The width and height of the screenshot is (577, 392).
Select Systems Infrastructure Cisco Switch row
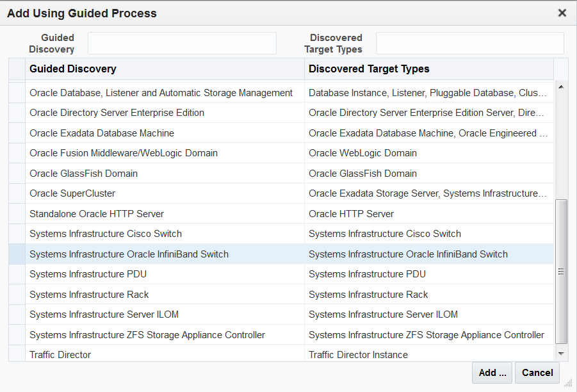(106, 234)
